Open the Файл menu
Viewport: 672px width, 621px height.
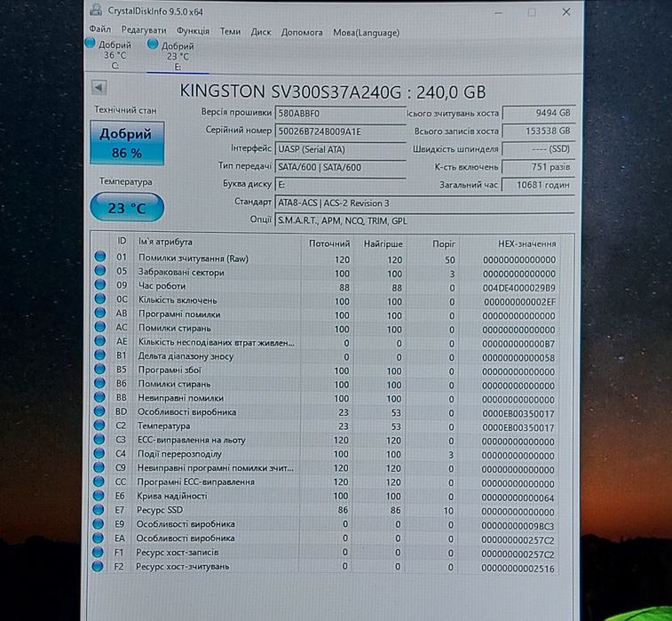[99, 29]
